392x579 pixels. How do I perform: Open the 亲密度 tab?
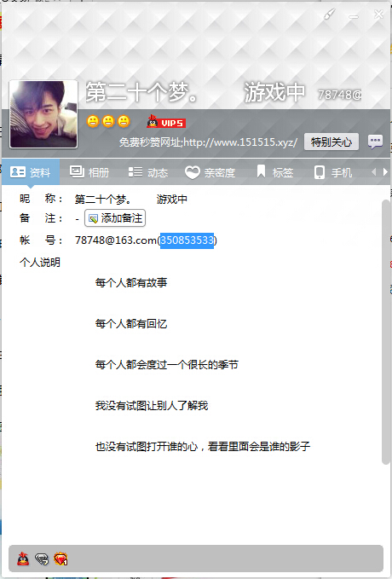(210, 172)
